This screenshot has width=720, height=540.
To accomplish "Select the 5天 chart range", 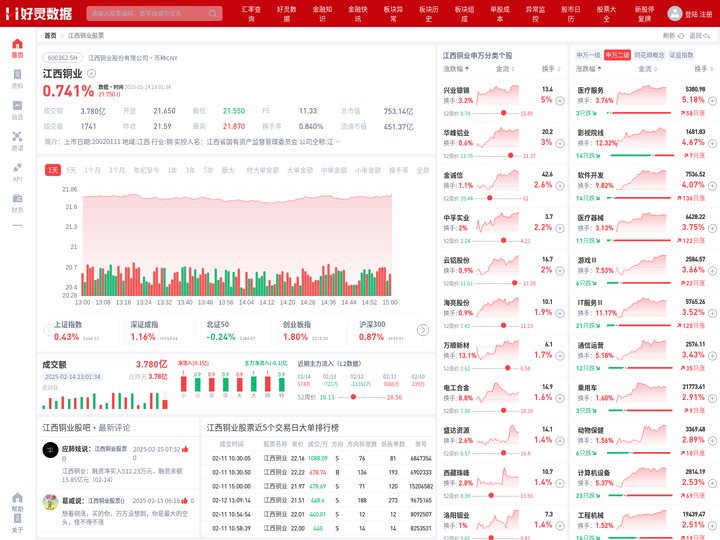I will tap(71, 170).
